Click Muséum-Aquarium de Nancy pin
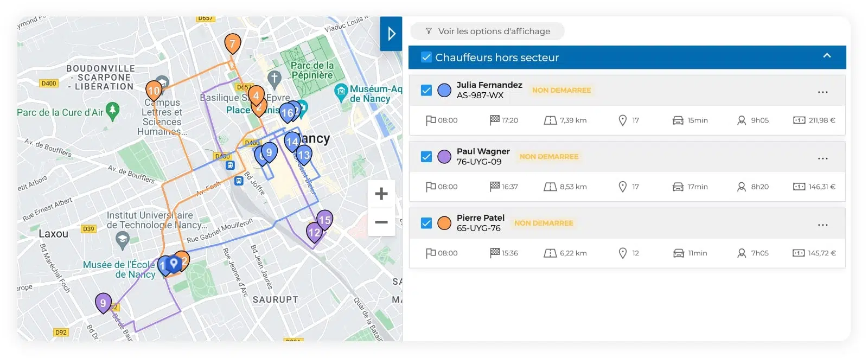 [x=341, y=92]
